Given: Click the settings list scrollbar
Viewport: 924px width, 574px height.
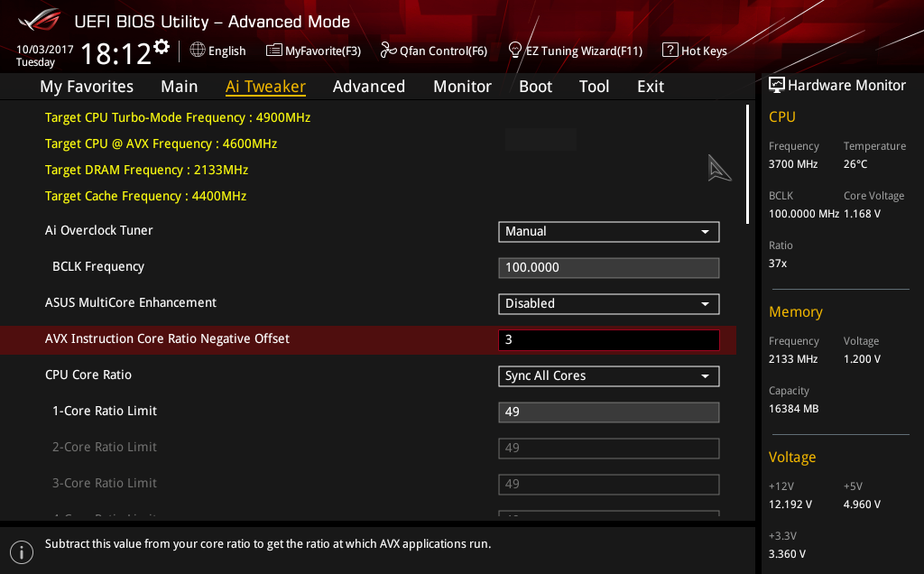Looking at the screenshot, I should point(747,164).
